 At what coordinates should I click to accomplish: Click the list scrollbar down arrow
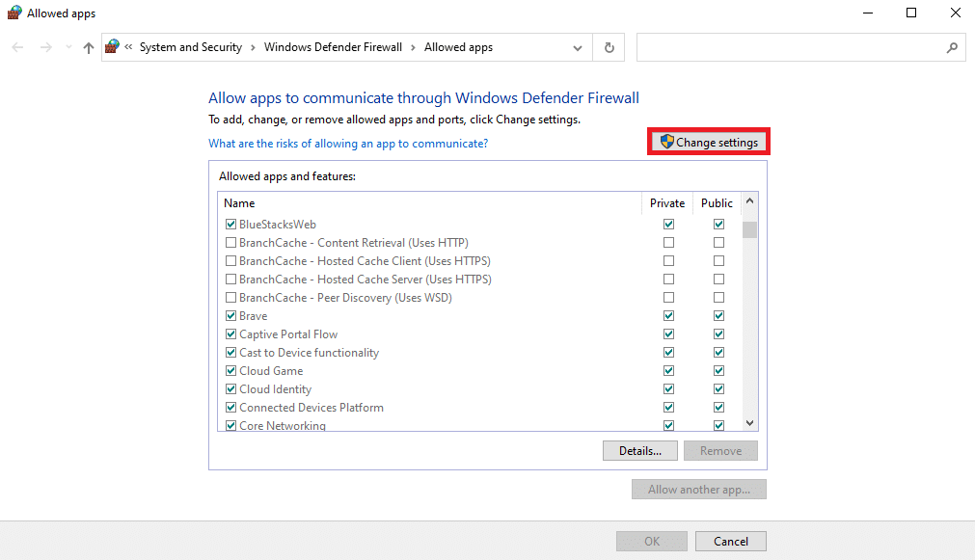[x=750, y=423]
